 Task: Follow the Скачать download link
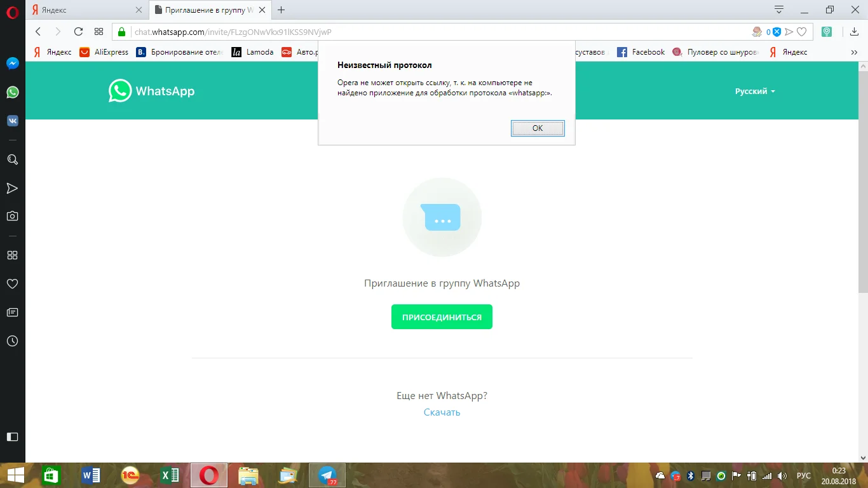(x=442, y=412)
